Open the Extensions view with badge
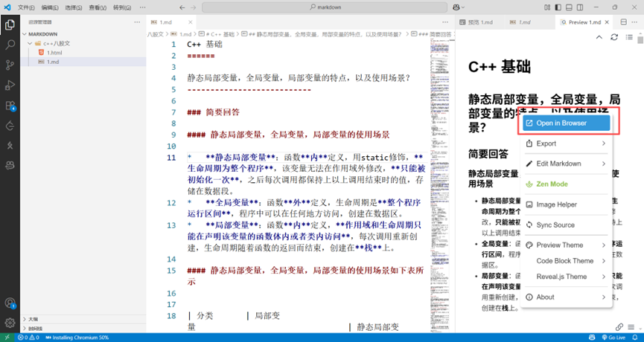Image resolution: width=644 pixels, height=342 pixels. click(x=10, y=106)
